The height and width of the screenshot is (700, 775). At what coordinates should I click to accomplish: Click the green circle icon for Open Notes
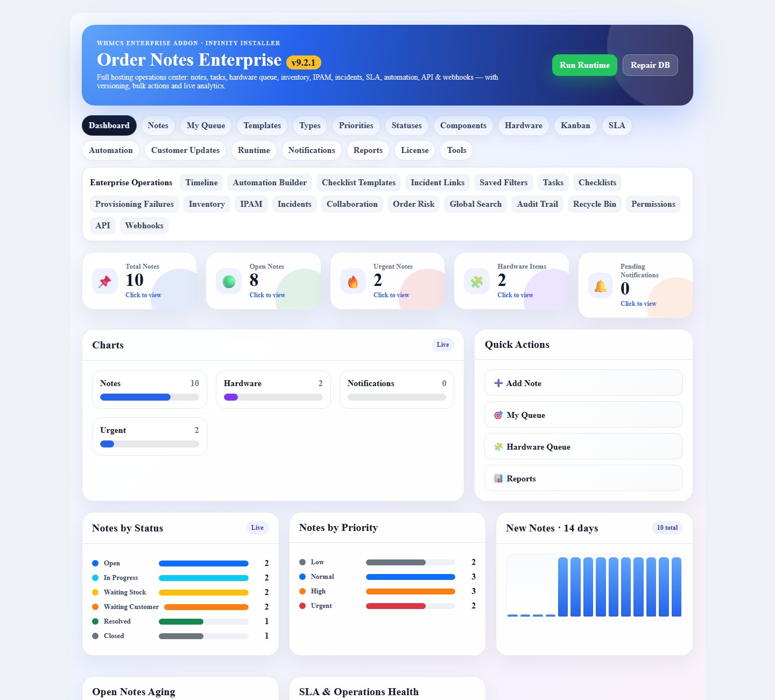pos(229,281)
